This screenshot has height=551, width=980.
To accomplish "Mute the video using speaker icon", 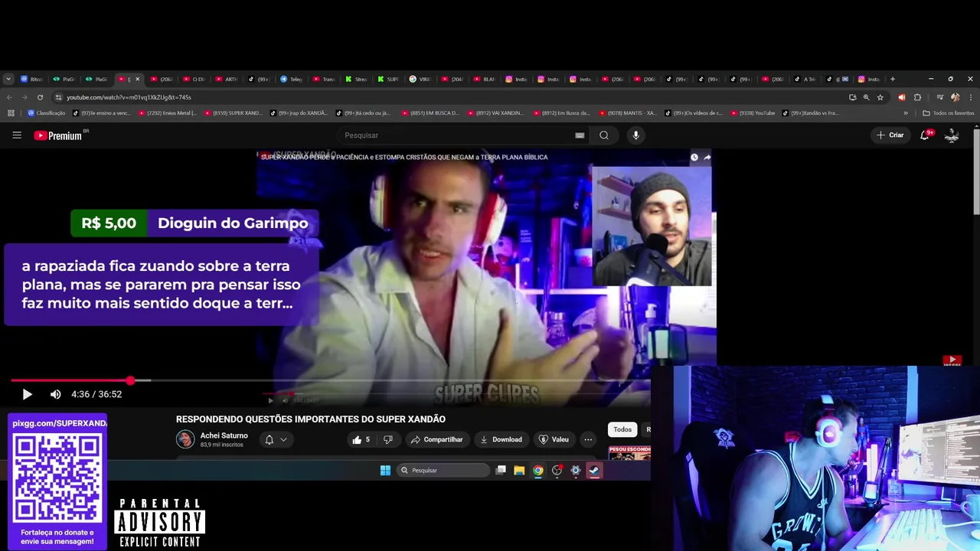I will click(55, 394).
